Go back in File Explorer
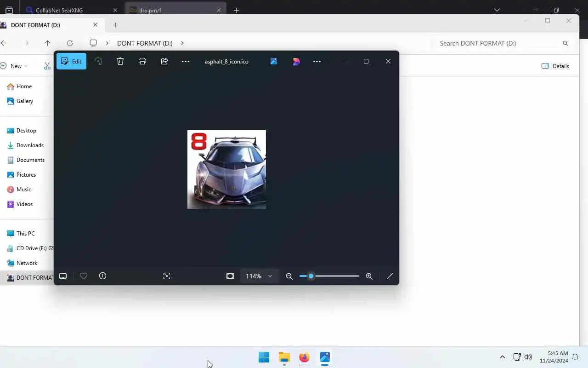588x368 pixels. [4, 43]
